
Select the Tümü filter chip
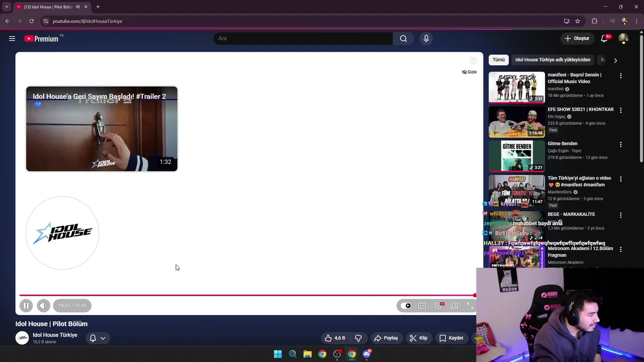pyautogui.click(x=499, y=60)
